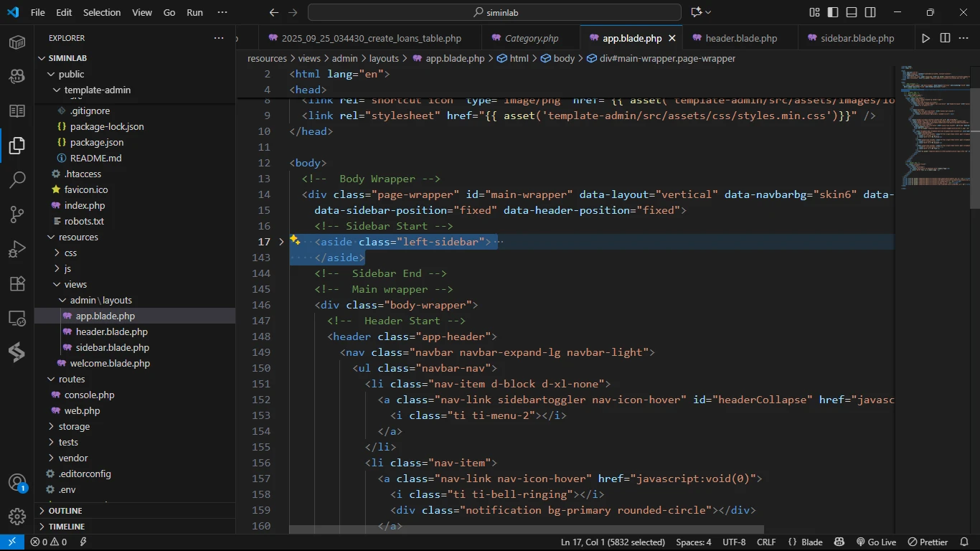980x551 pixels.
Task: Click the Split Editor Right icon
Action: [x=945, y=38]
